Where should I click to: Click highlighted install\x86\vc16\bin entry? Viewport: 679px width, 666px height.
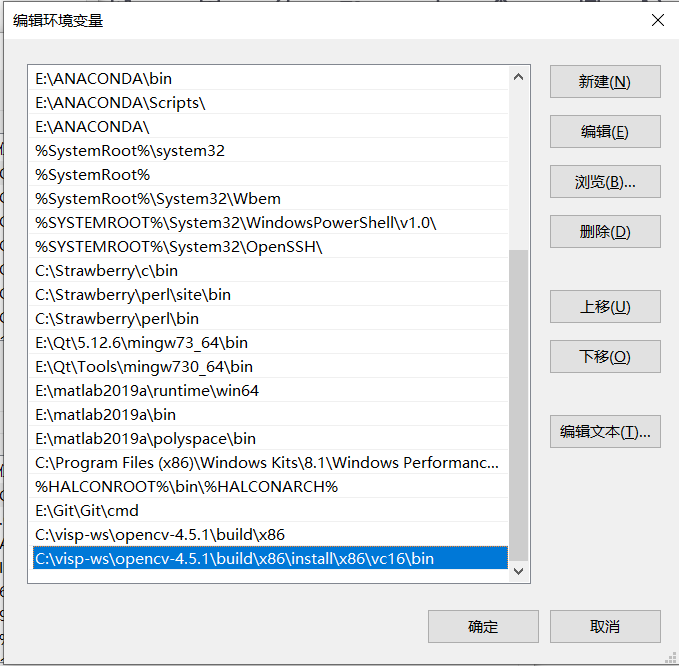[x=270, y=558]
